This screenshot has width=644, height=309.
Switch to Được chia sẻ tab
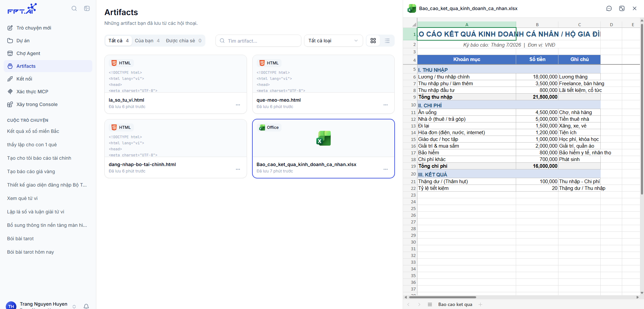coord(184,41)
